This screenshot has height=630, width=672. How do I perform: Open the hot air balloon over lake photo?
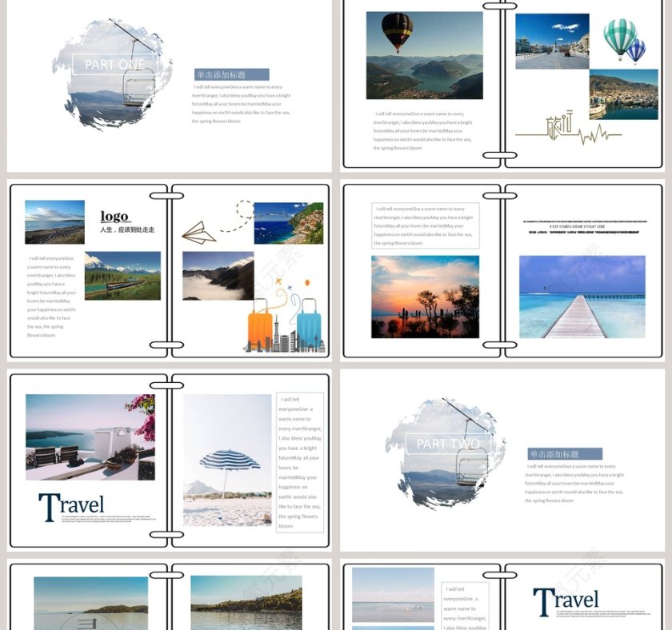[424, 55]
